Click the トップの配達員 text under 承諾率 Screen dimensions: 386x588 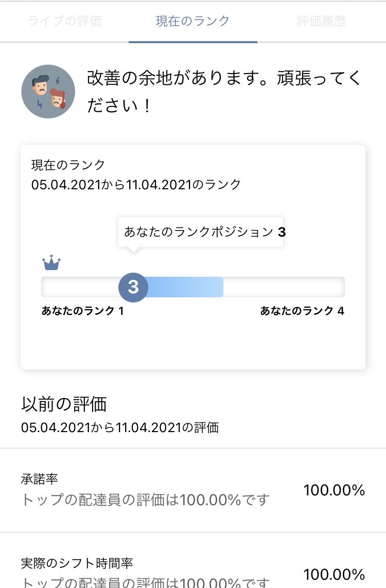[x=145, y=500]
